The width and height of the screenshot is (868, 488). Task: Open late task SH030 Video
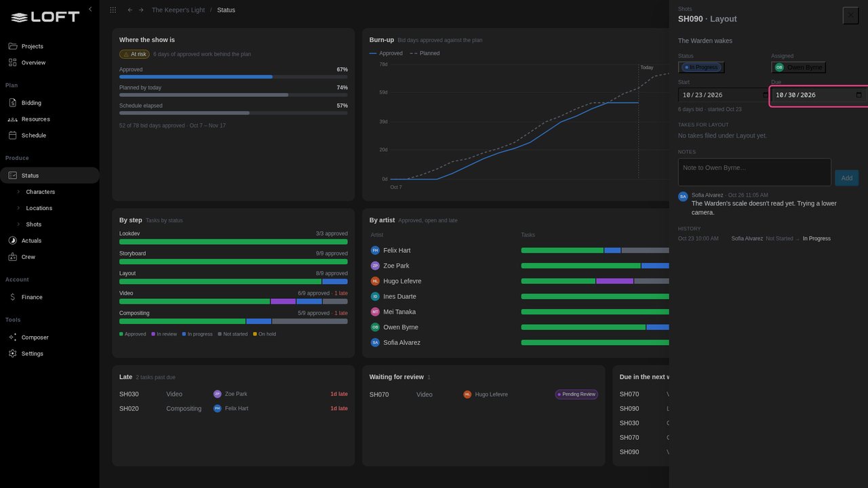tap(233, 394)
